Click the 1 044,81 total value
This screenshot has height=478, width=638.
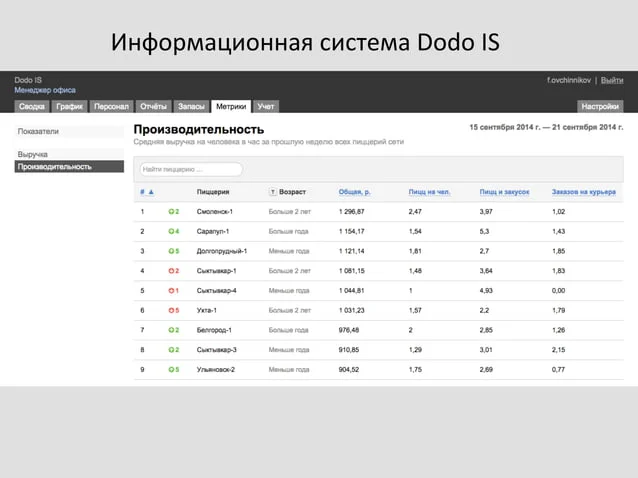[x=352, y=290]
